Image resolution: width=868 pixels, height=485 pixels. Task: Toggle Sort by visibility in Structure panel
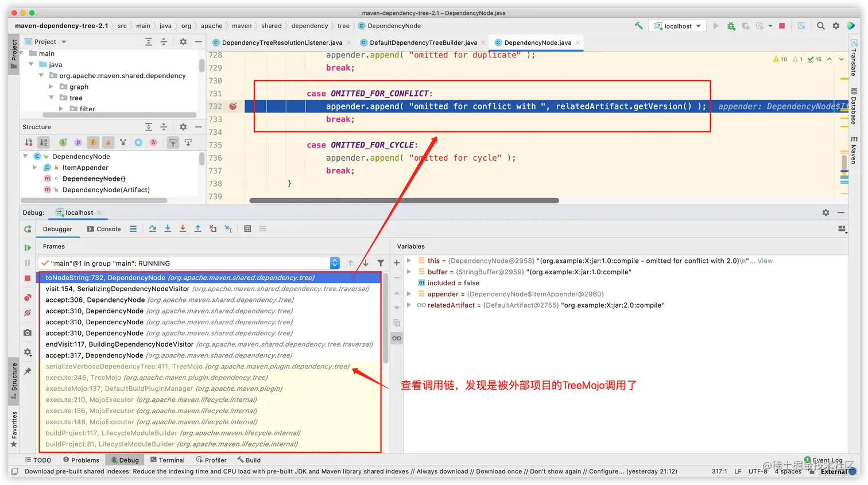29,142
